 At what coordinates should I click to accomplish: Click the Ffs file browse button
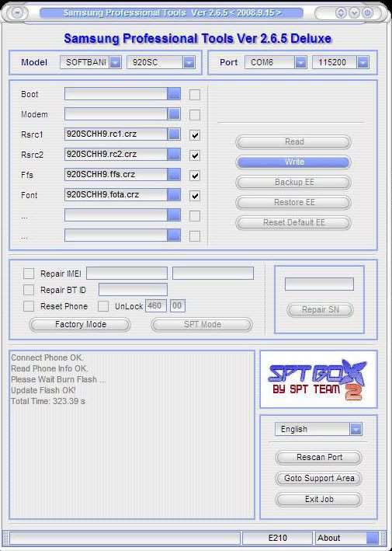point(174,175)
